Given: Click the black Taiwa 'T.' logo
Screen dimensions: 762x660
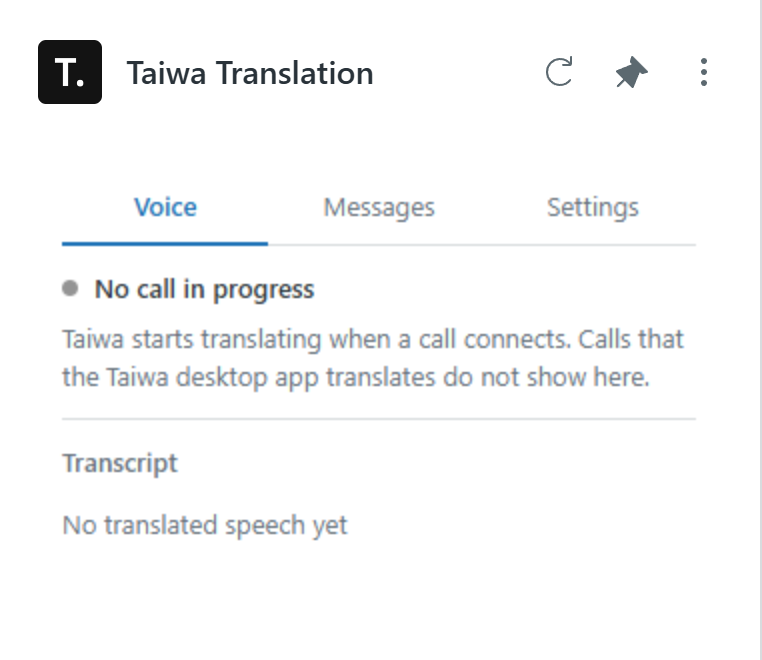Looking at the screenshot, I should (x=70, y=72).
